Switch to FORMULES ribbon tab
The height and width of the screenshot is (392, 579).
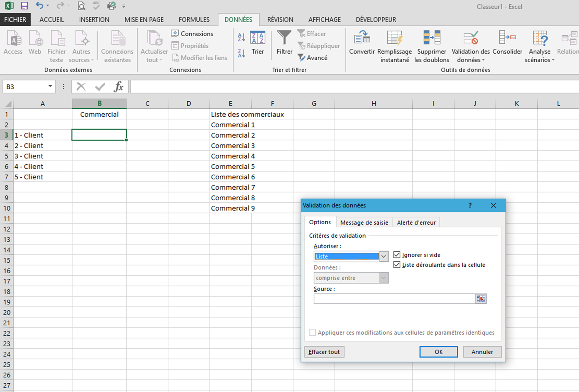(x=194, y=20)
